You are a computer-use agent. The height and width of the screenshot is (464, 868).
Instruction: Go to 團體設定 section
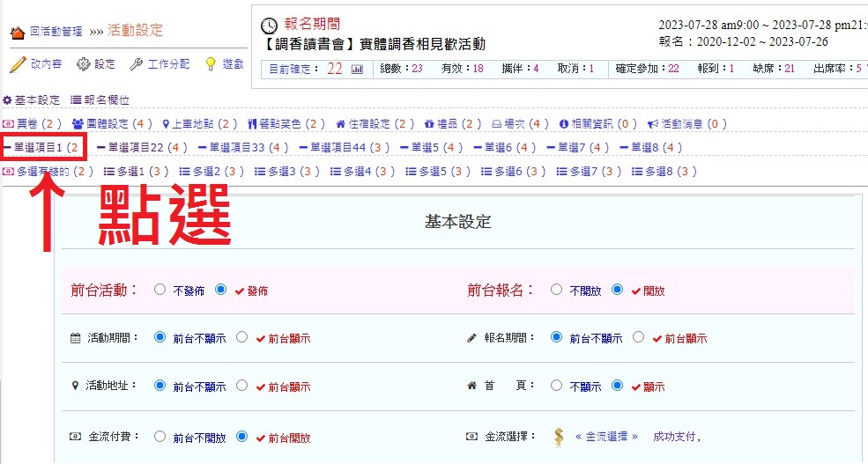[x=112, y=124]
